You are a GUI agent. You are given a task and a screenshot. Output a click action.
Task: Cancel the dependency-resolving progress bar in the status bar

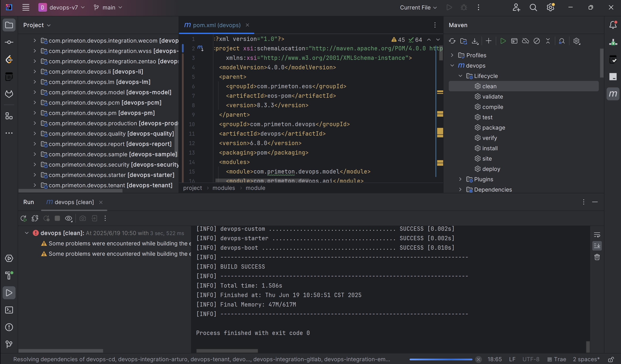click(x=478, y=359)
